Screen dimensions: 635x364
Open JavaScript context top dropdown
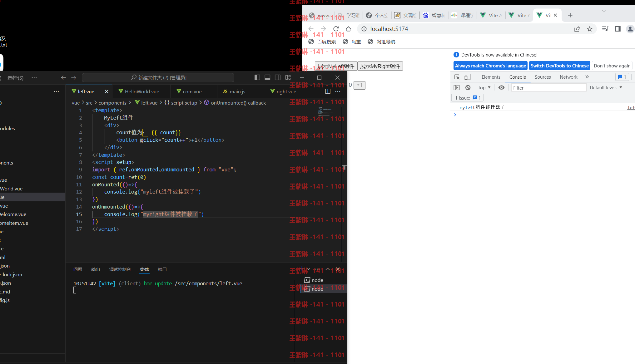(x=484, y=88)
